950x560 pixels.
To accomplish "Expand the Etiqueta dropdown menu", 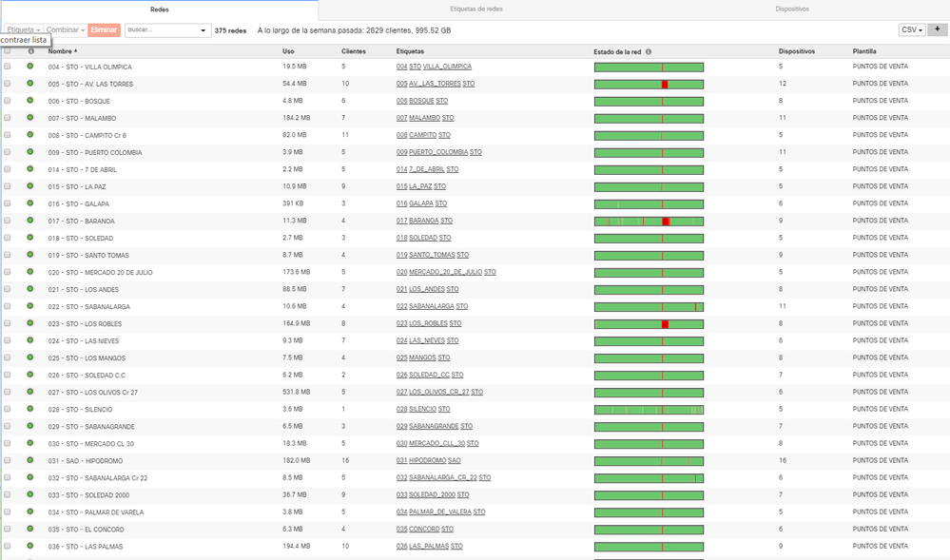I will [x=22, y=30].
